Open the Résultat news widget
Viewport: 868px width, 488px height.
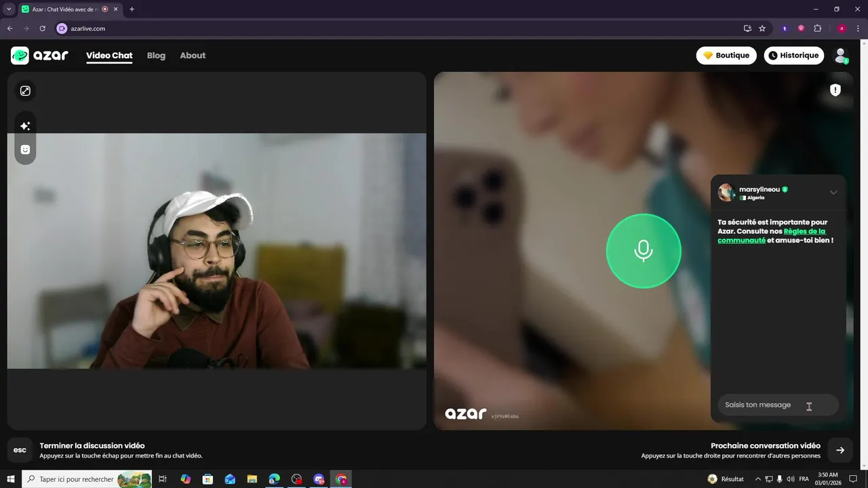(726, 479)
